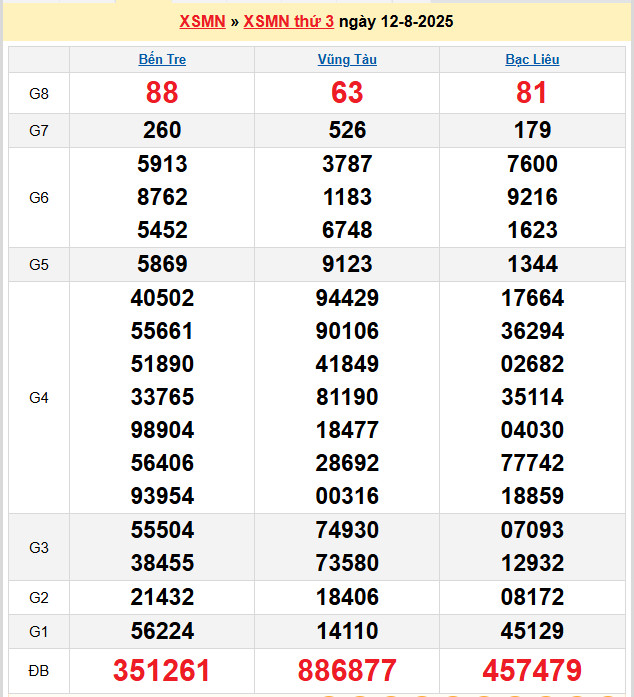Select G3 number 73580
Viewport: 634px width, 697px height.
coord(347,563)
